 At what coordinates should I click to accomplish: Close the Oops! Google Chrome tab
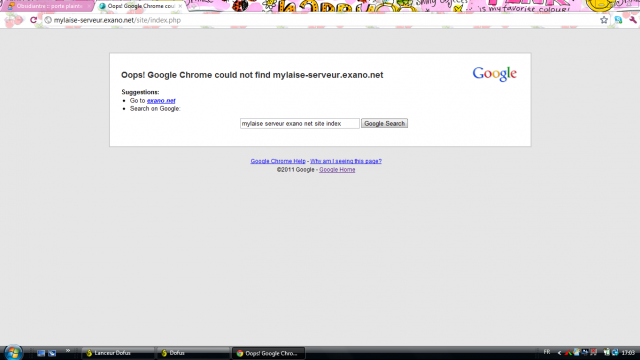point(180,6)
